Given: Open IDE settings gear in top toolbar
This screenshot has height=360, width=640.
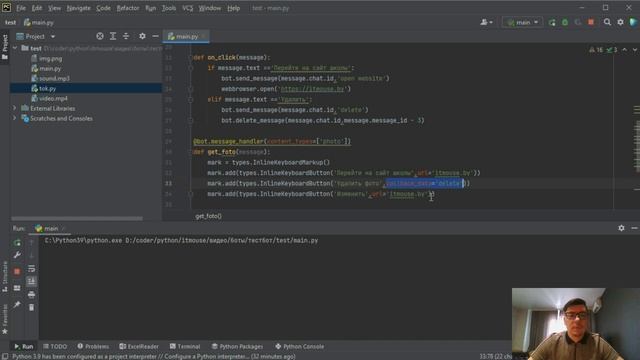Looking at the screenshot, I should tap(620, 22).
